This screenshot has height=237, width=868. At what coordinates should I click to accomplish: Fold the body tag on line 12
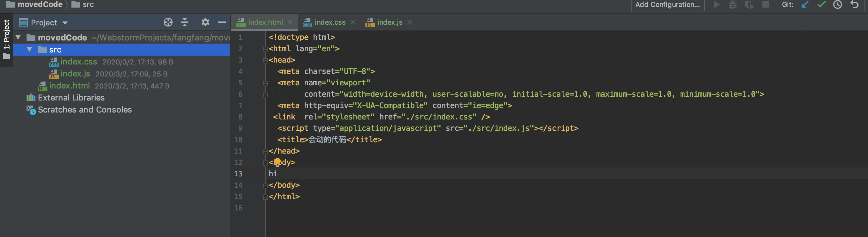click(265, 163)
